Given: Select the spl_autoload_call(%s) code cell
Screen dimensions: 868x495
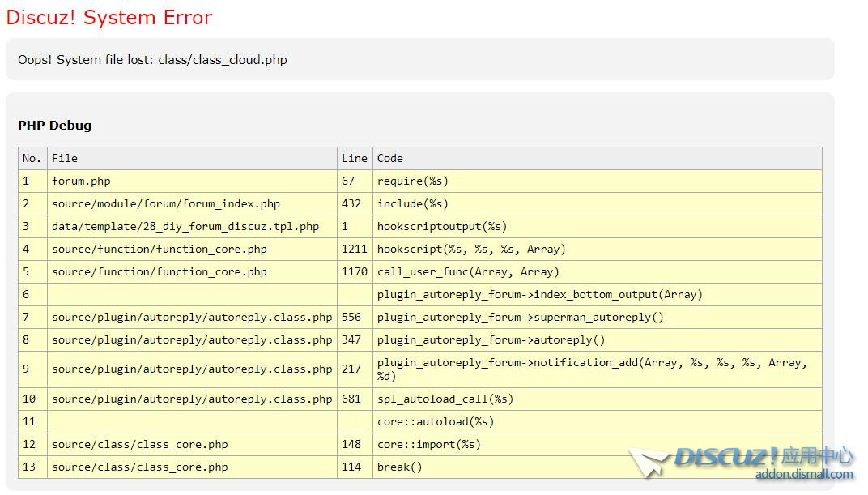Looking at the screenshot, I should (x=445, y=399).
